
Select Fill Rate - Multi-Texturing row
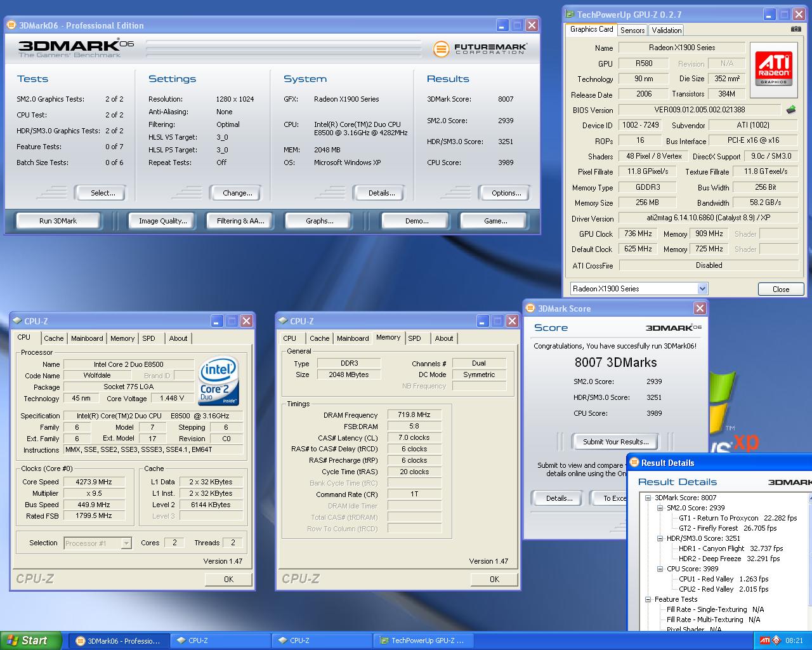coord(713,620)
